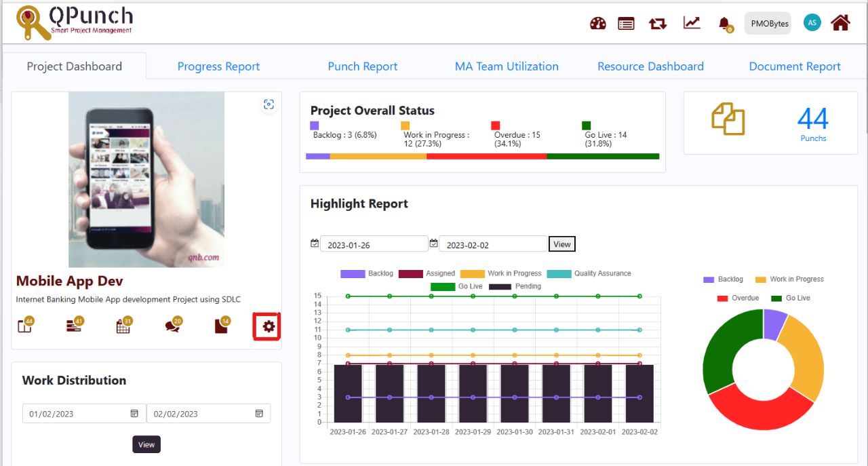Viewport: 868px width, 466px height.
Task: Click the calendar grid icon with badge 31
Action: 123,326
